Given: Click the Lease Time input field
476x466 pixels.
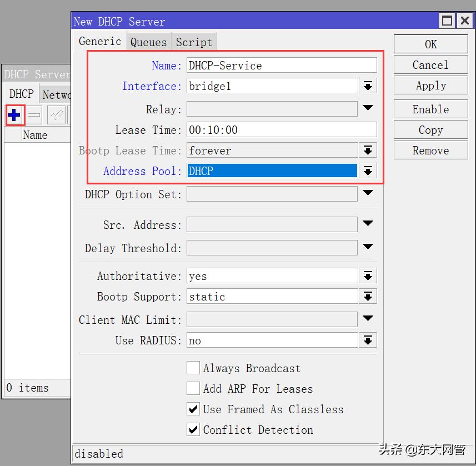Looking at the screenshot, I should pyautogui.click(x=281, y=130).
